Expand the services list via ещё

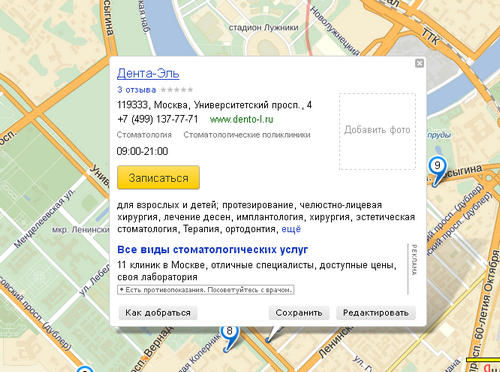coord(291,229)
